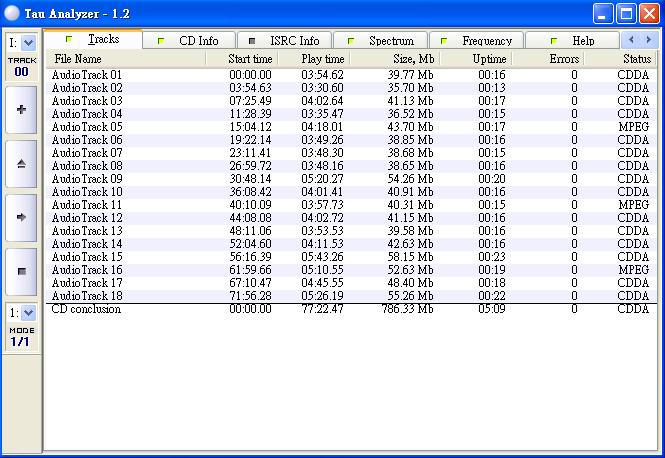Maximize the Tau Analyzer window

(x=626, y=14)
